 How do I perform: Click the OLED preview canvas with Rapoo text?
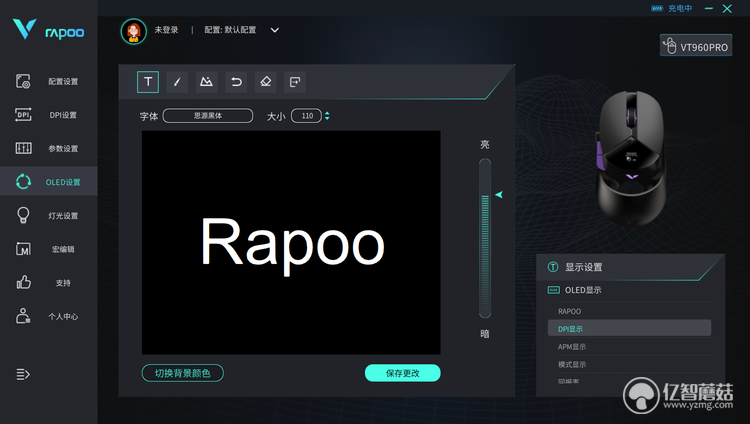pyautogui.click(x=291, y=243)
